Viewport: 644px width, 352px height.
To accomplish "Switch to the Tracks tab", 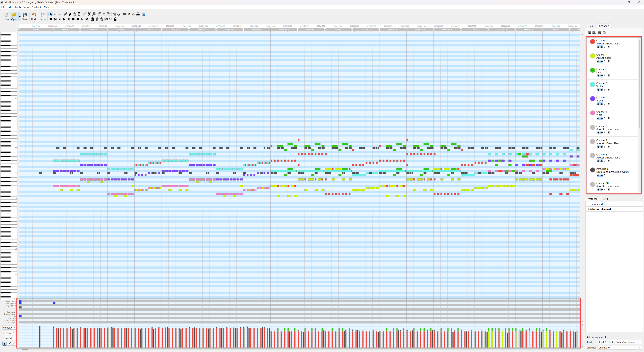I will pyautogui.click(x=590, y=26).
